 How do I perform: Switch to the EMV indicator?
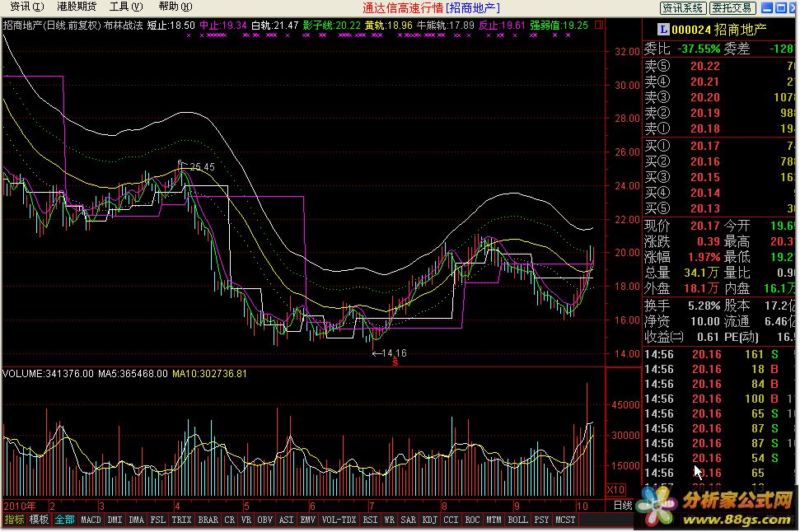coord(307,520)
